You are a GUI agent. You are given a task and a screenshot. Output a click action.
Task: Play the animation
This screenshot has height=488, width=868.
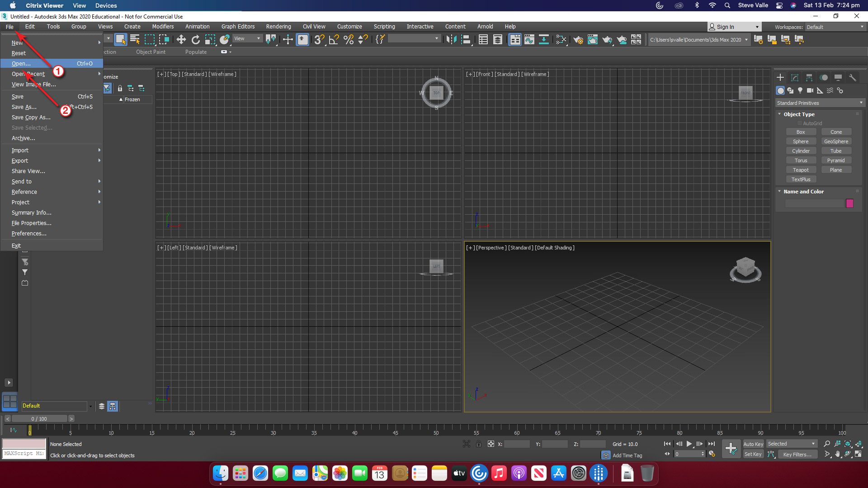point(689,444)
